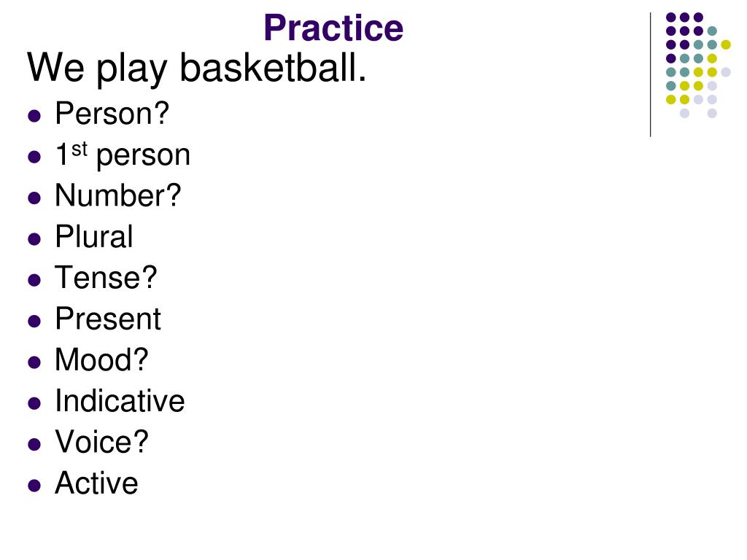Image resolution: width=747 pixels, height=560 pixels.
Task: Click the "Voice?" question text
Action: click(x=102, y=441)
